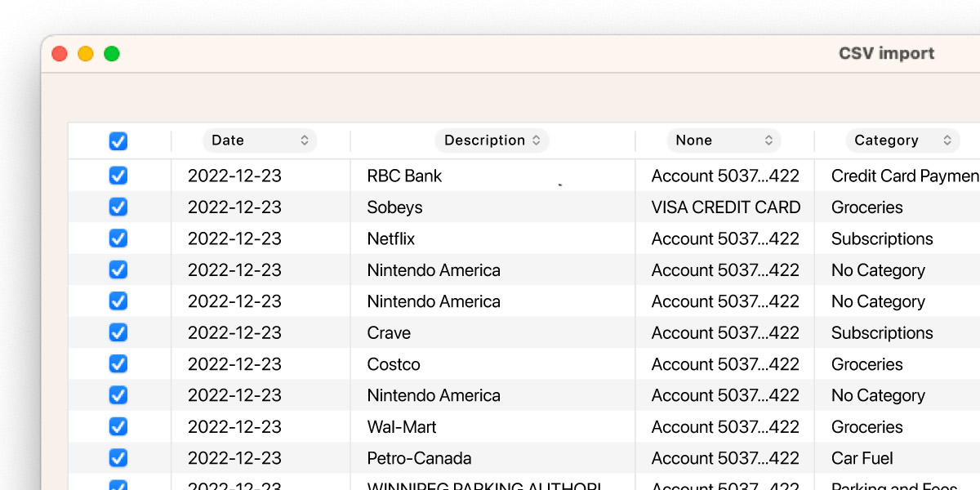Click Groceries category in the Costco row

pos(866,364)
